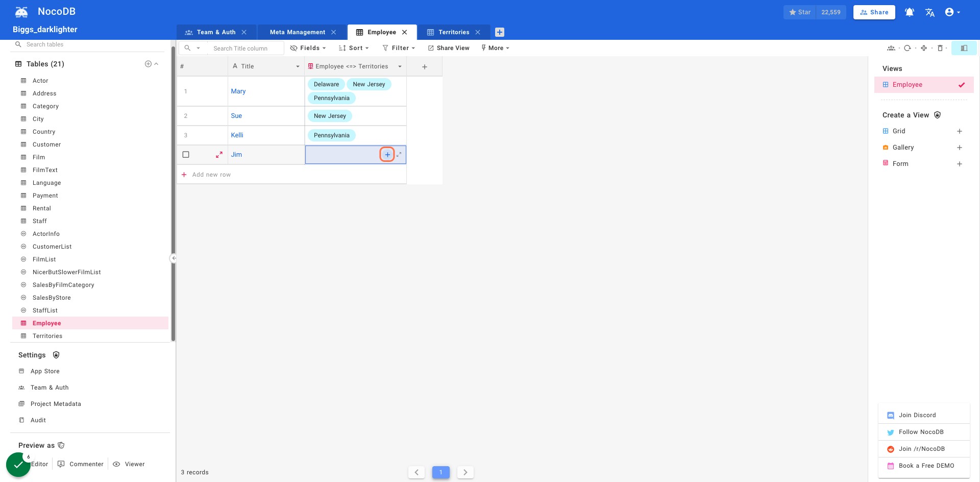
Task: Go to the next page arrow
Action: tap(465, 472)
